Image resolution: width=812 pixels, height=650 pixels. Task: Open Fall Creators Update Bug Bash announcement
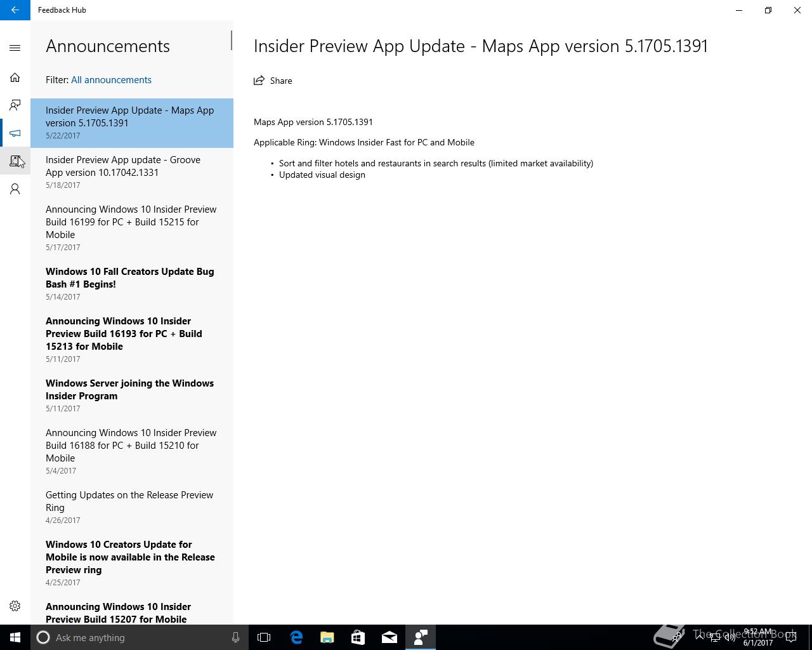click(132, 284)
